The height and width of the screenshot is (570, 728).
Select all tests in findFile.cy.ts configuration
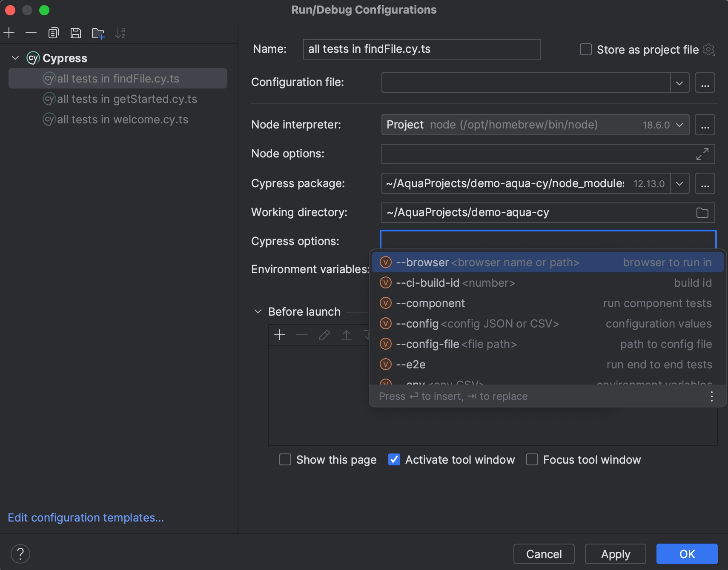click(x=118, y=79)
